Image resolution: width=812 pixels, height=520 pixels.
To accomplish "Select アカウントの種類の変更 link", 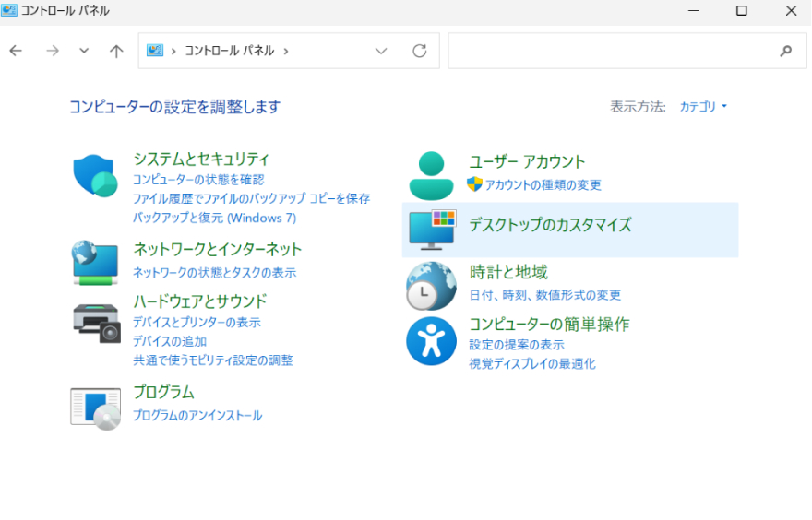I will click(543, 185).
